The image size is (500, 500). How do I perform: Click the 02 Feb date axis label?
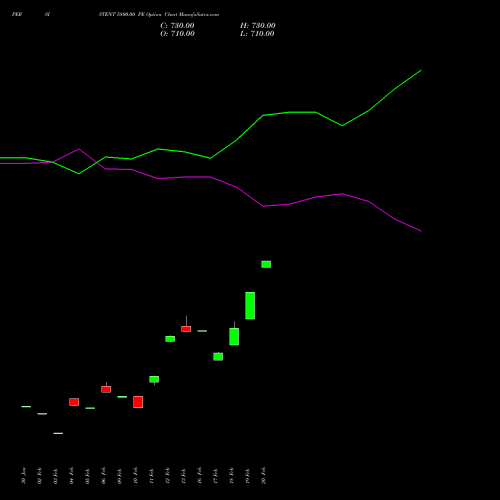pyautogui.click(x=39, y=476)
